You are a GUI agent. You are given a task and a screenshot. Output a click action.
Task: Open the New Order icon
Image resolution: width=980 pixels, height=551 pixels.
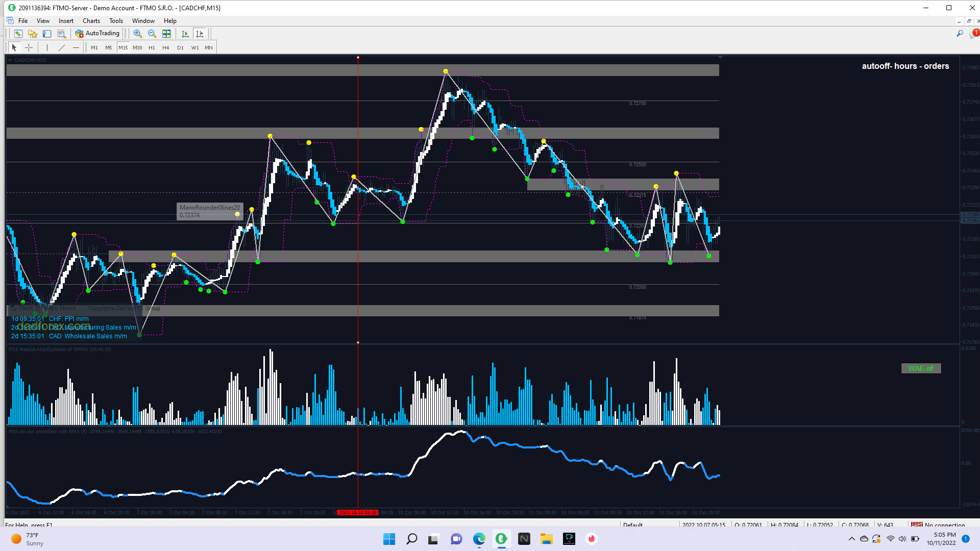pyautogui.click(x=18, y=34)
